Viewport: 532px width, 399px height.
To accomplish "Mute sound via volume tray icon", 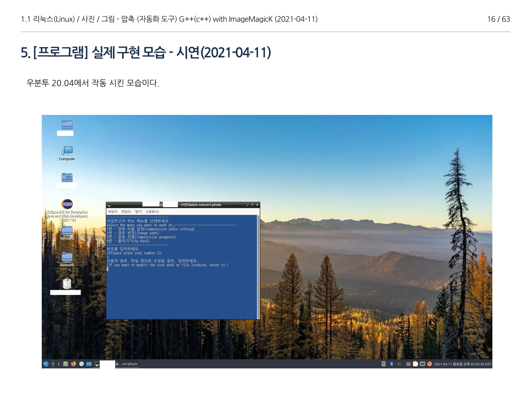I will coord(399,364).
